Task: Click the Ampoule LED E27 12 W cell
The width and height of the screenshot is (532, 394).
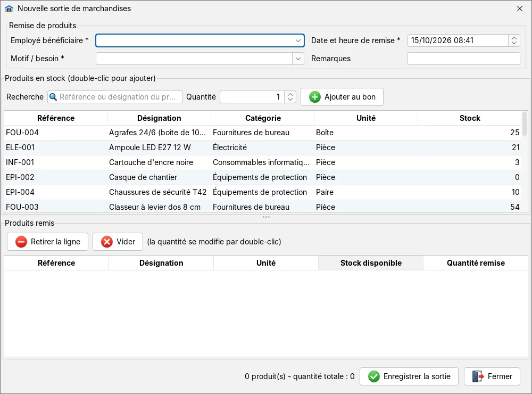Action: tap(159, 147)
